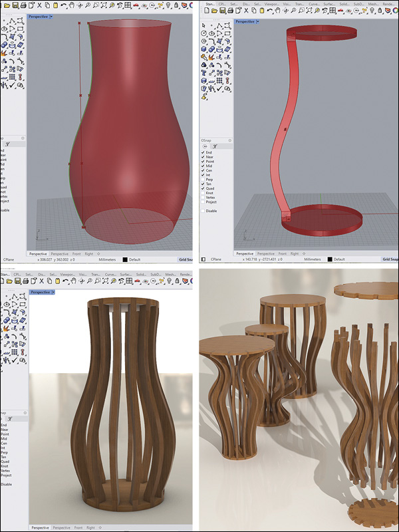Image resolution: width=399 pixels, height=532 pixels.
Task: Open Perspective title dropdown arrow in red vase window
Action: (51, 16)
